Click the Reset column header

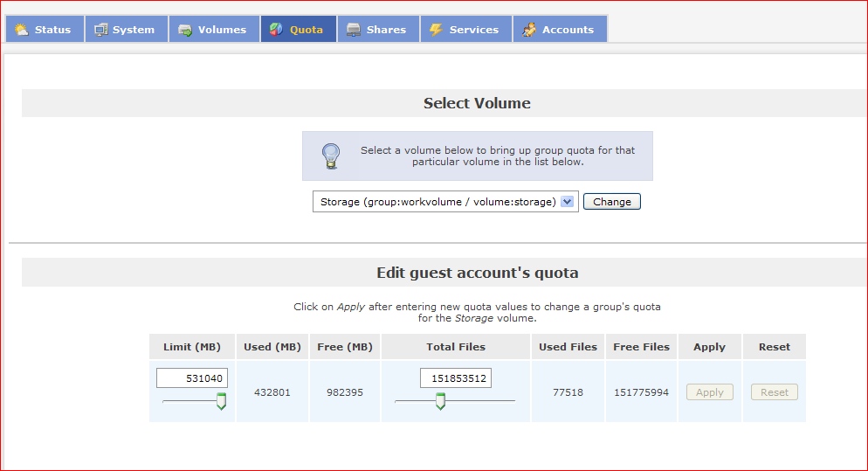point(774,347)
